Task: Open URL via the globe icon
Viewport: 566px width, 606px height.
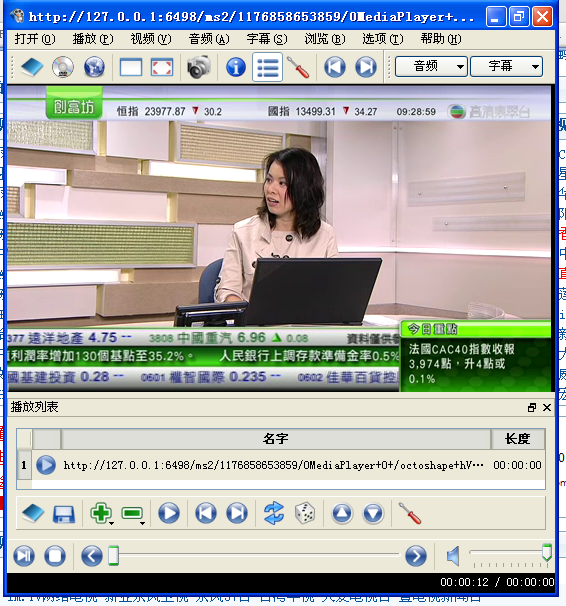Action: click(x=94, y=68)
